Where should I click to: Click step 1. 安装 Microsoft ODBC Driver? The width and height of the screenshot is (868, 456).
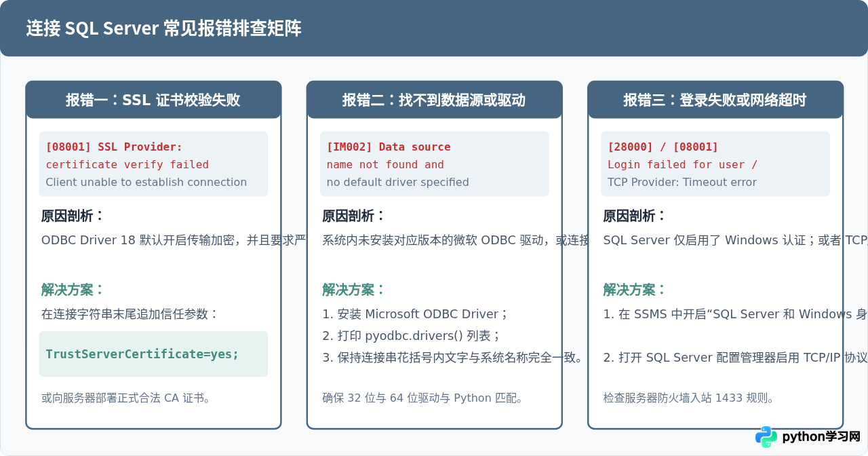click(x=415, y=314)
